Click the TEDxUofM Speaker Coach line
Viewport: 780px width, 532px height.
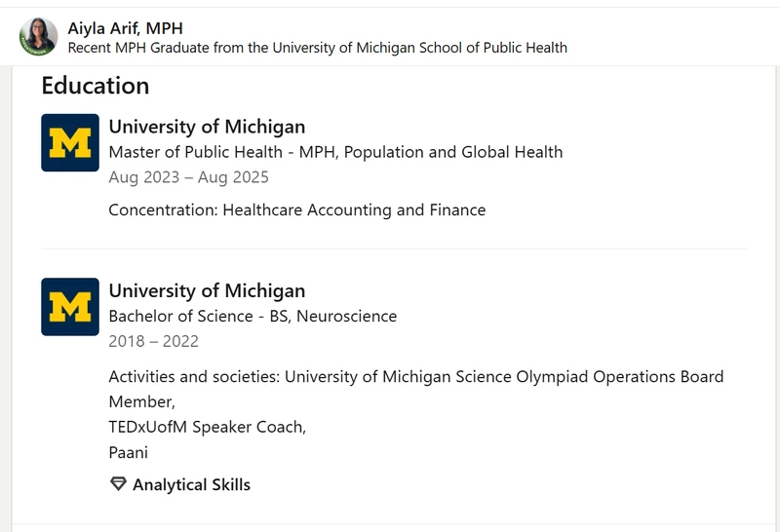pos(208,427)
